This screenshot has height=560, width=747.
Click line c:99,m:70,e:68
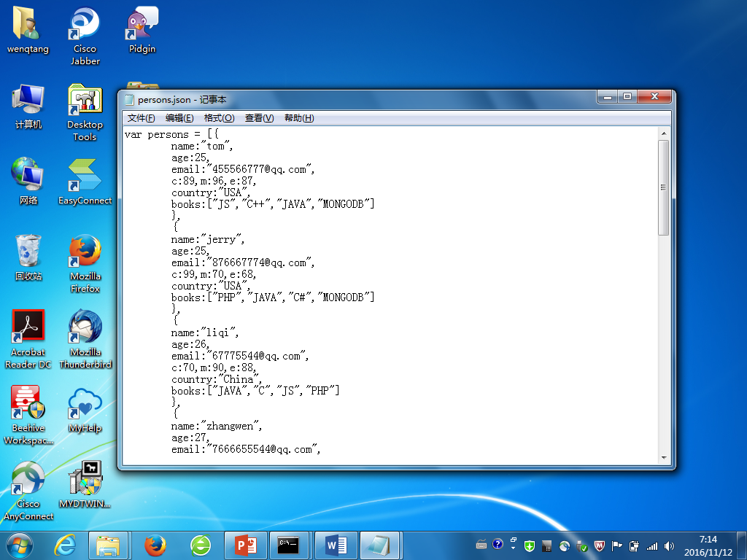pos(214,274)
